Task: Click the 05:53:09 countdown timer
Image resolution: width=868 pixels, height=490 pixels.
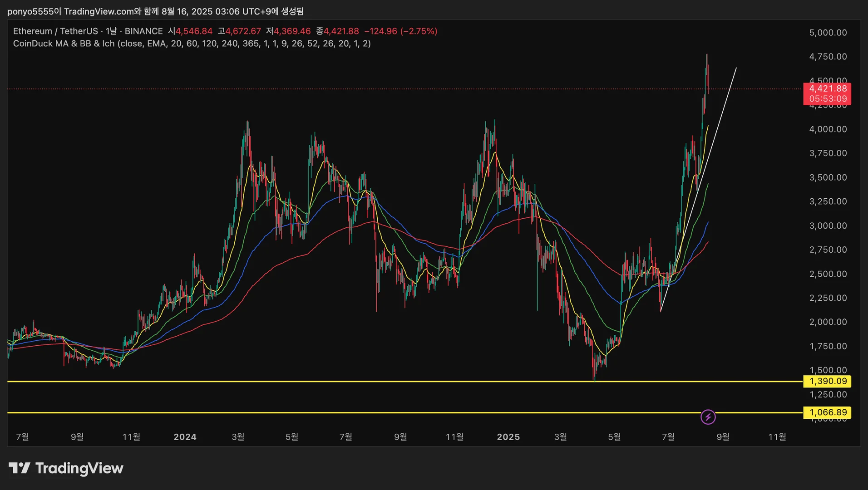Action: (828, 99)
